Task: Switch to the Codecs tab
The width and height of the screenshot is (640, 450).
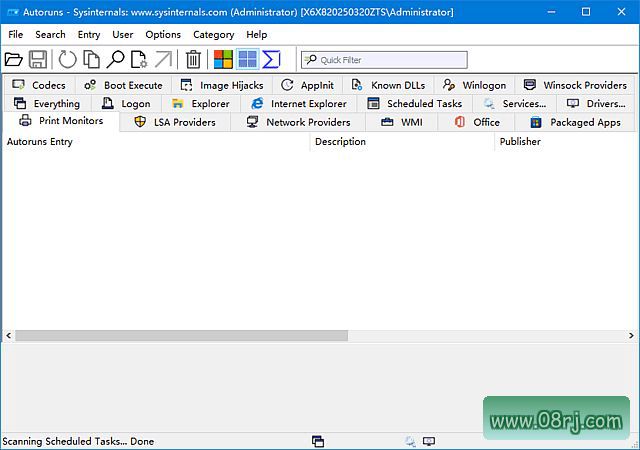Action: (39, 85)
